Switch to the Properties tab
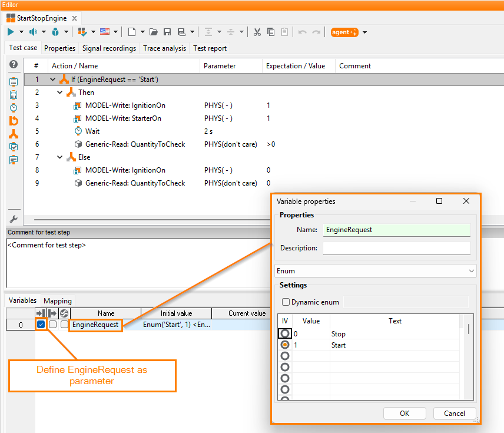The height and width of the screenshot is (433, 504). pyautogui.click(x=60, y=48)
